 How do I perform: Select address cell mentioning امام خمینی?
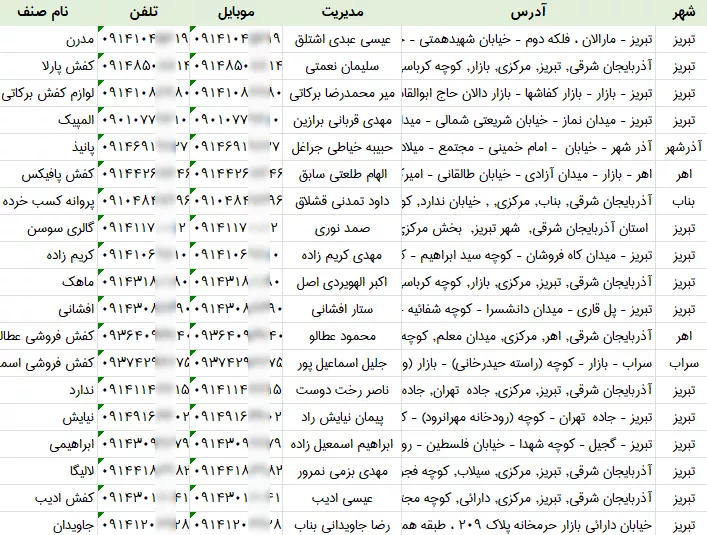528,147
